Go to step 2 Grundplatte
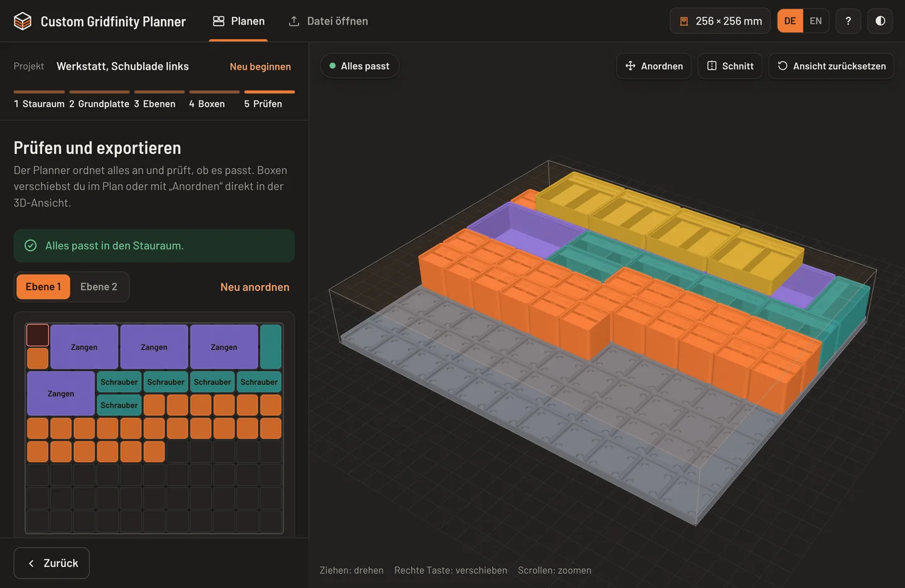 99,101
